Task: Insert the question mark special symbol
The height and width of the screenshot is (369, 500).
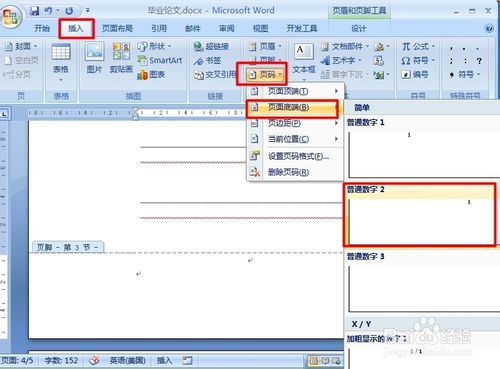Action: coord(479,61)
